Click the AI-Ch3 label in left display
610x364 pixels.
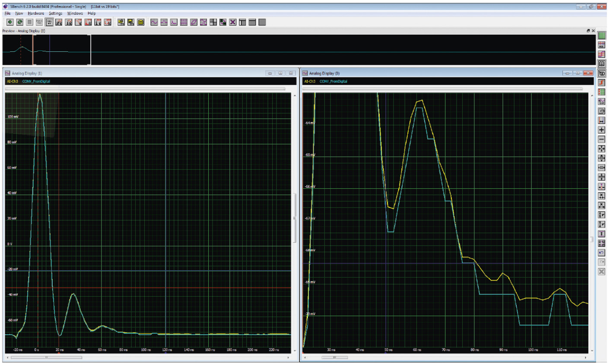[x=12, y=81]
